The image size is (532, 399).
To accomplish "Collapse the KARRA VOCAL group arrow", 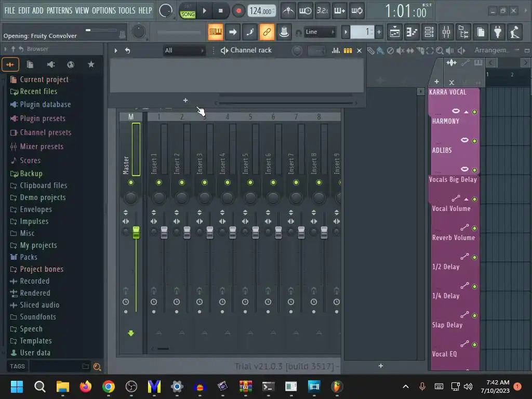I will click(466, 112).
